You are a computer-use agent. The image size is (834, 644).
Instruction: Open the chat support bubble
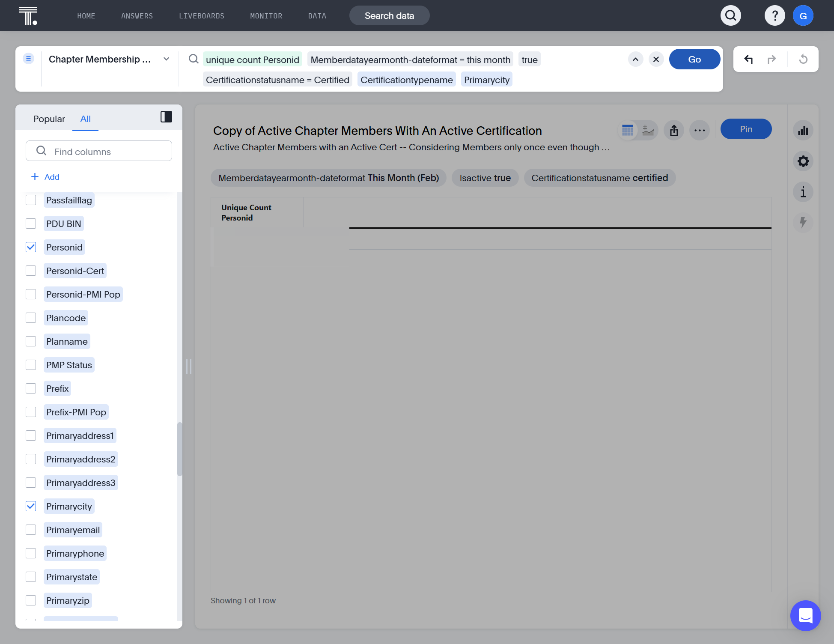[805, 616]
